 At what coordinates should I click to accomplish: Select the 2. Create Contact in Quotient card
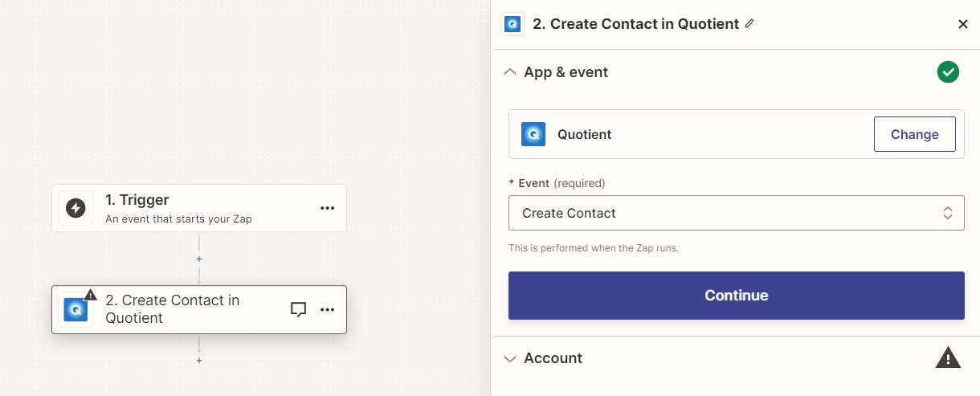point(199,309)
